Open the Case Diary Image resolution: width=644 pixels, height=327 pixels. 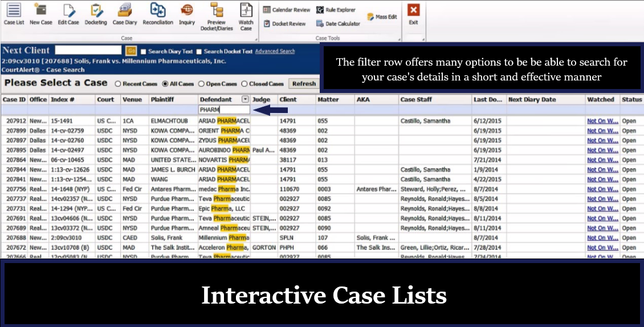tap(124, 14)
